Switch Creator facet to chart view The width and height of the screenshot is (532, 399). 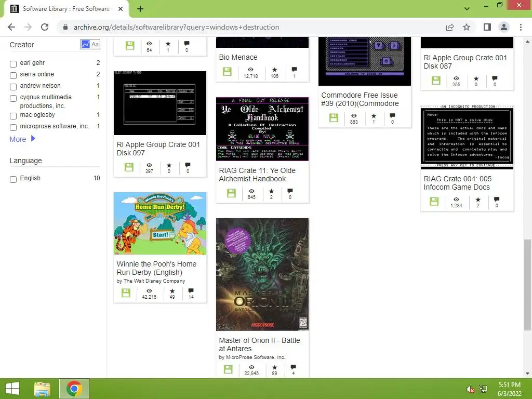click(x=86, y=44)
